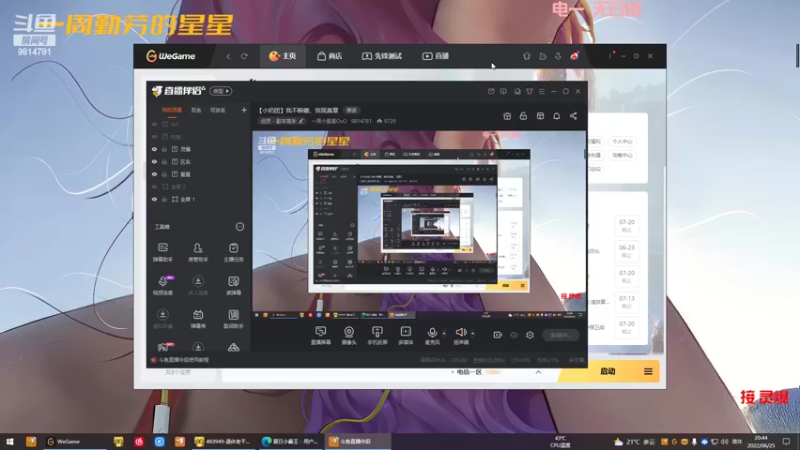
Task: Refresh the WeGame page
Action: (244, 56)
